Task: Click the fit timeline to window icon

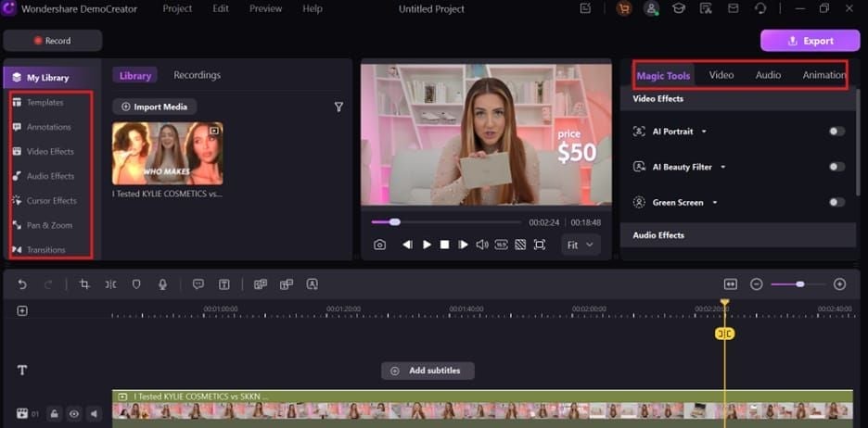Action: click(x=731, y=284)
